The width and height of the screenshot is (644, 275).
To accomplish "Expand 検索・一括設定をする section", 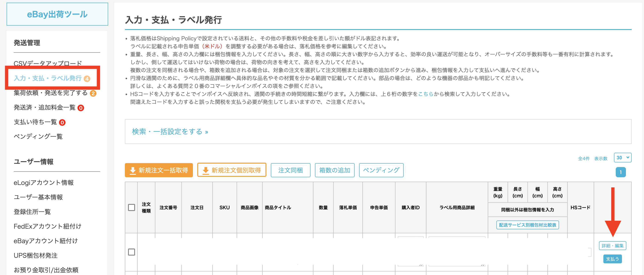I will (x=170, y=132).
